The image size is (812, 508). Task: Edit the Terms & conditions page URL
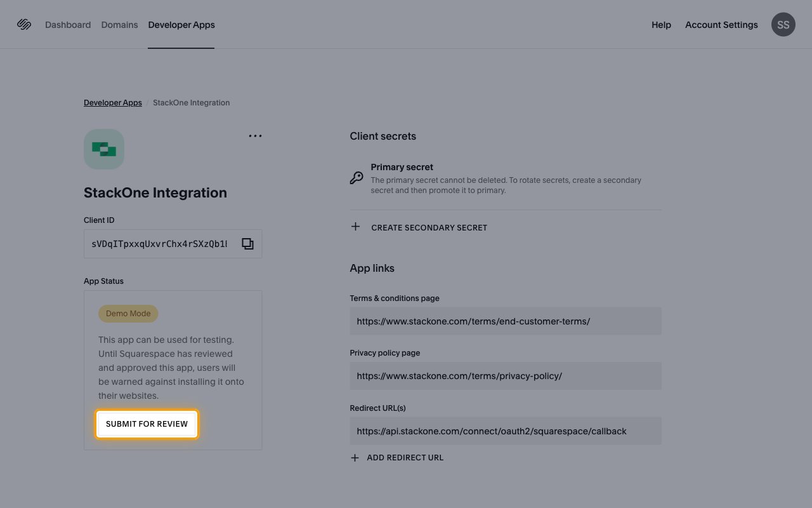(506, 321)
